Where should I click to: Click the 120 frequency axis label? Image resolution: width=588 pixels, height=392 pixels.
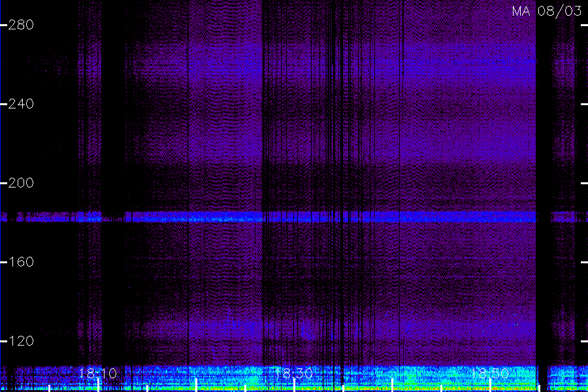click(21, 341)
